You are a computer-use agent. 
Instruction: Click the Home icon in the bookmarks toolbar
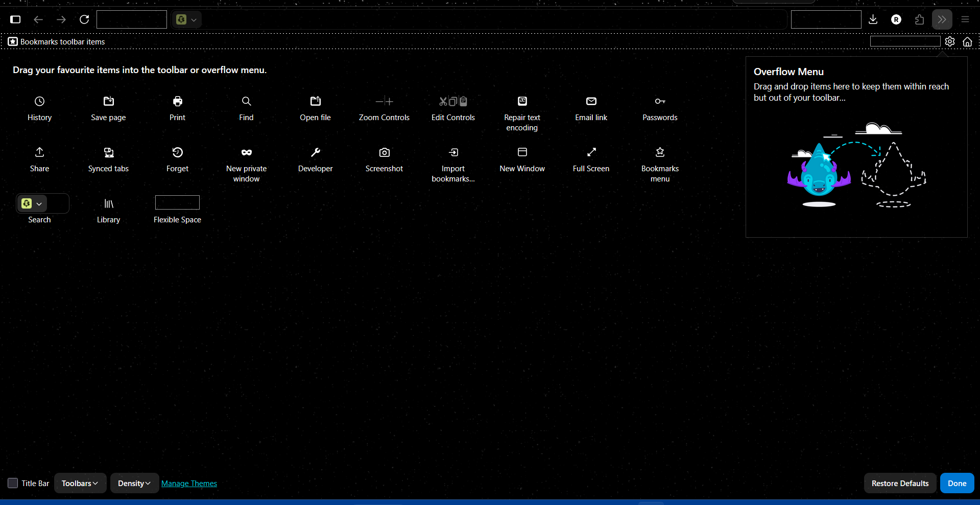point(968,41)
